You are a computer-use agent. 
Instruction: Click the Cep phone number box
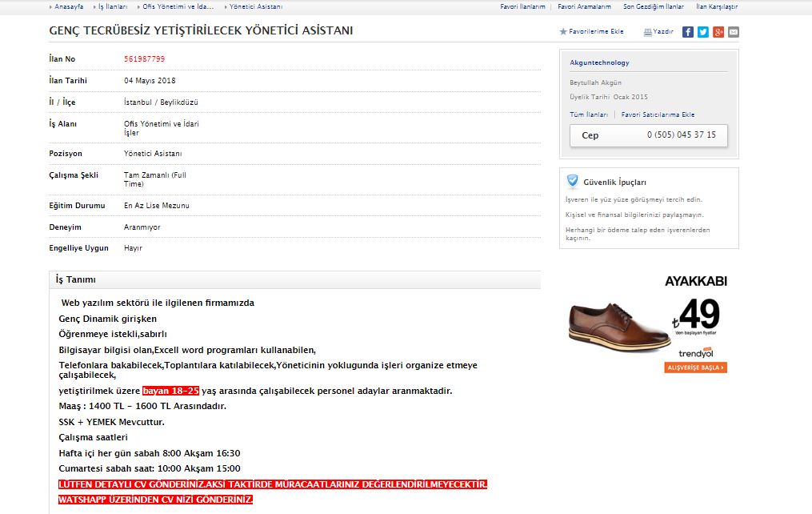[x=649, y=135]
